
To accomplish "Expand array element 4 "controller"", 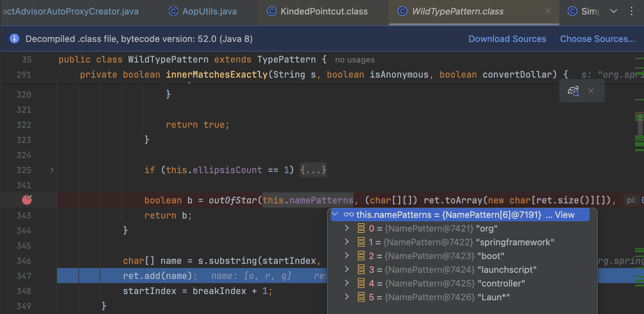I will [x=347, y=283].
